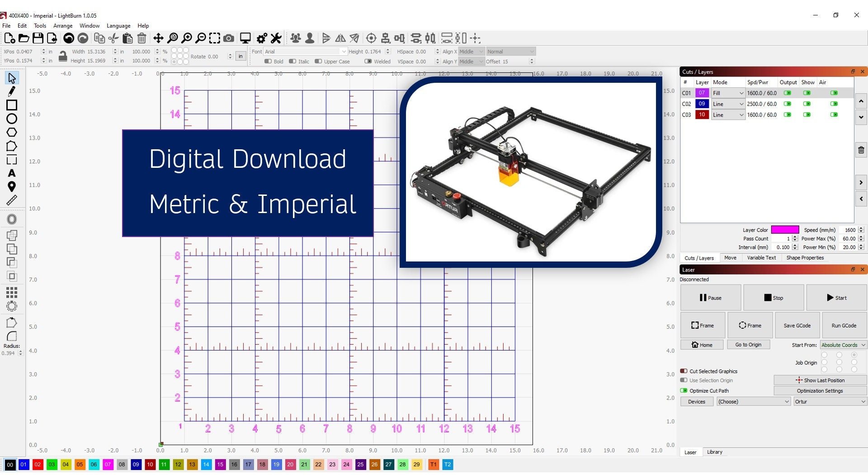Click the Home button in the Laser panel
Image resolution: width=868 pixels, height=475 pixels.
coord(702,344)
